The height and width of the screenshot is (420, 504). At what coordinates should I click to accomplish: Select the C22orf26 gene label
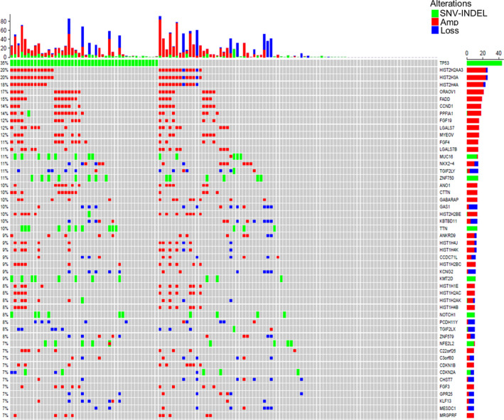click(x=447, y=351)
